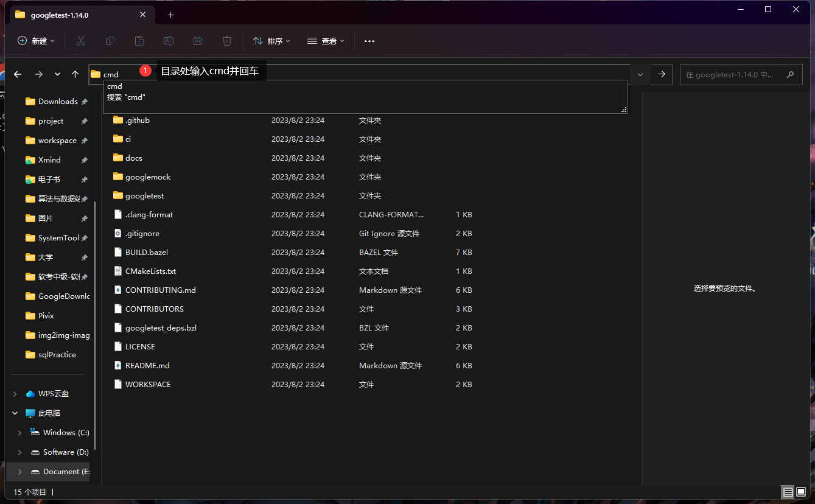Screen dimensions: 815x504
Task: Open the 查看 view dropdown
Action: tap(326, 41)
